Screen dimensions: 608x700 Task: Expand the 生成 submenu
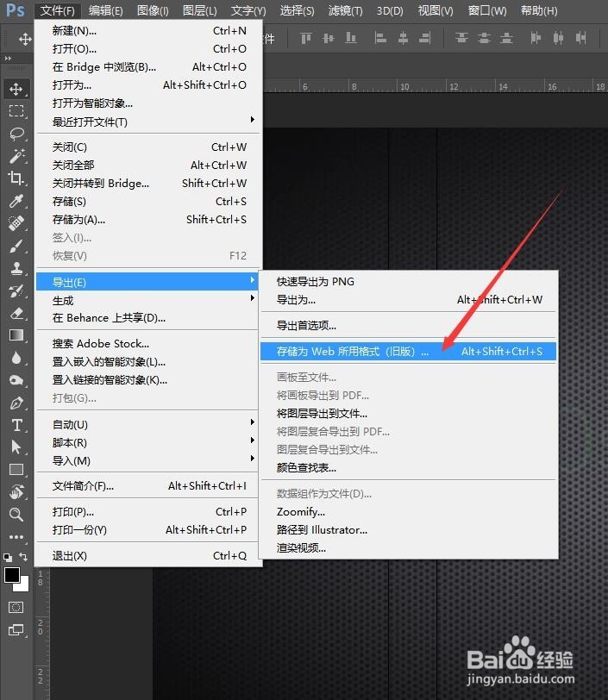(147, 301)
